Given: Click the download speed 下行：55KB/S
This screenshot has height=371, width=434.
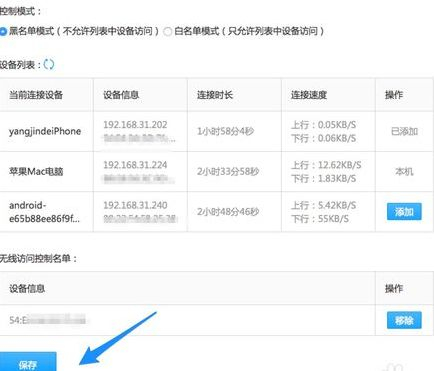Looking at the screenshot, I should click(320, 219).
